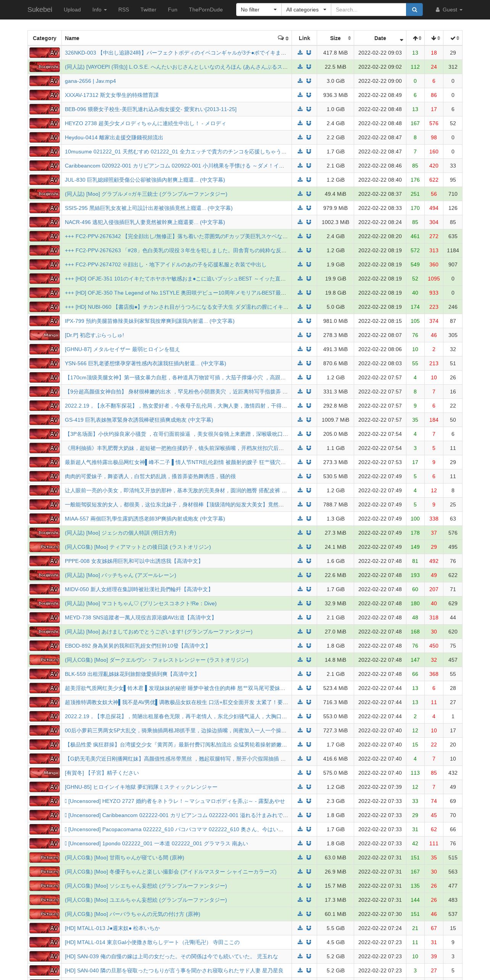
Task: Sort the table by Date column
Action: (380, 38)
